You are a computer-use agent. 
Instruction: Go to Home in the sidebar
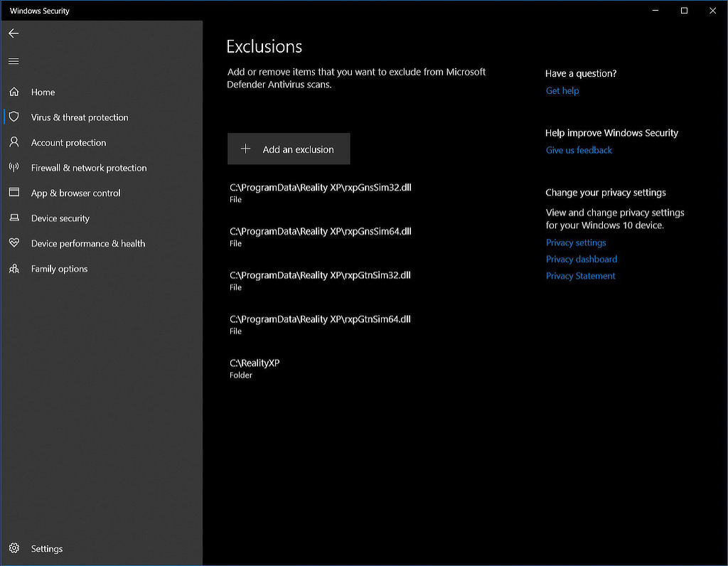coord(43,92)
